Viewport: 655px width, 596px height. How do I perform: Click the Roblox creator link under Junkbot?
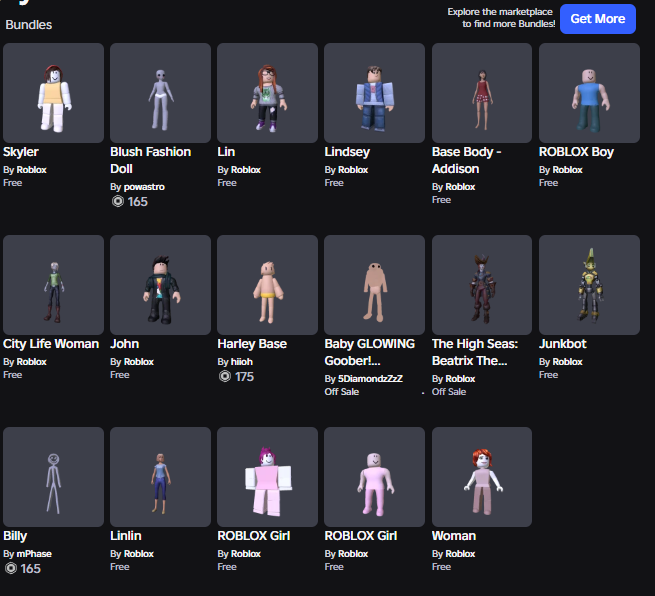pos(567,362)
